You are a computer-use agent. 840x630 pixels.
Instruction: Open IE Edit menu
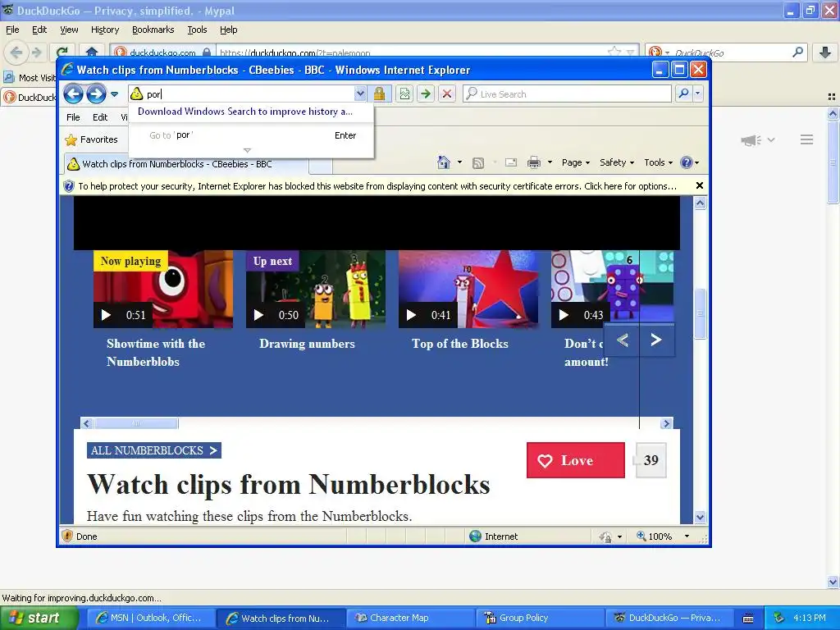100,116
